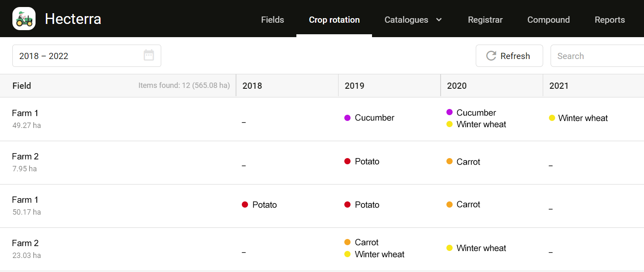This screenshot has width=644, height=272.
Task: Click the calendar icon in date range field
Action: pyautogui.click(x=149, y=55)
